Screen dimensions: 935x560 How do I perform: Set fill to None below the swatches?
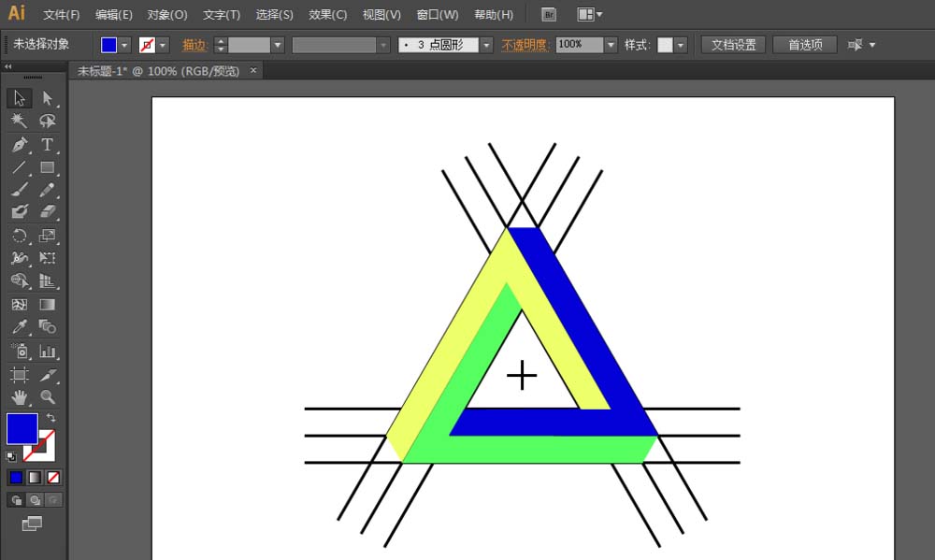coord(51,477)
